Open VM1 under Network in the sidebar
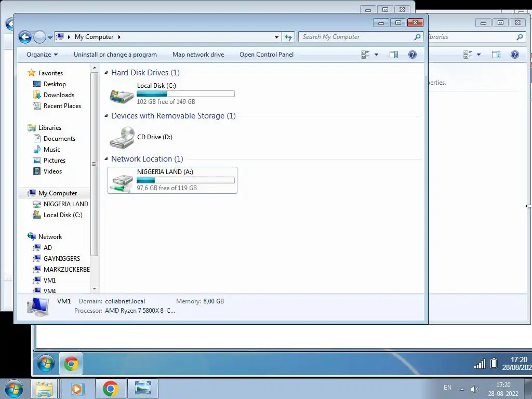 [x=49, y=280]
